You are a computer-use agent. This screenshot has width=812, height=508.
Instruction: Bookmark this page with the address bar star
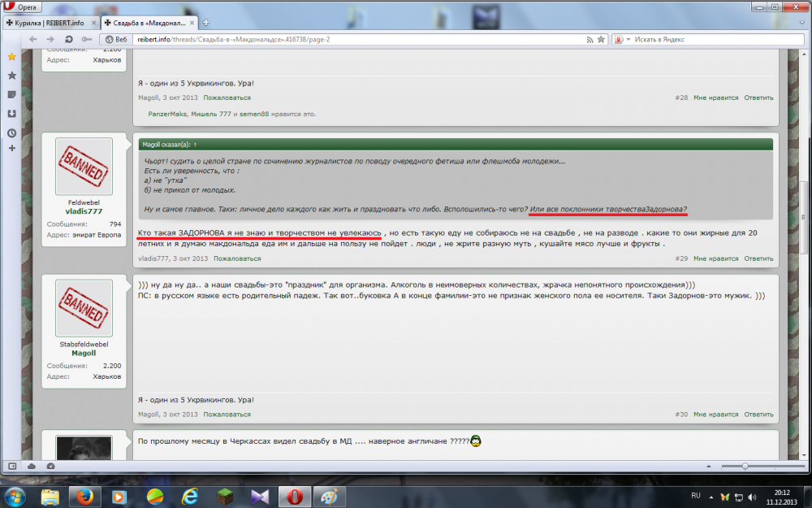pyautogui.click(x=601, y=39)
